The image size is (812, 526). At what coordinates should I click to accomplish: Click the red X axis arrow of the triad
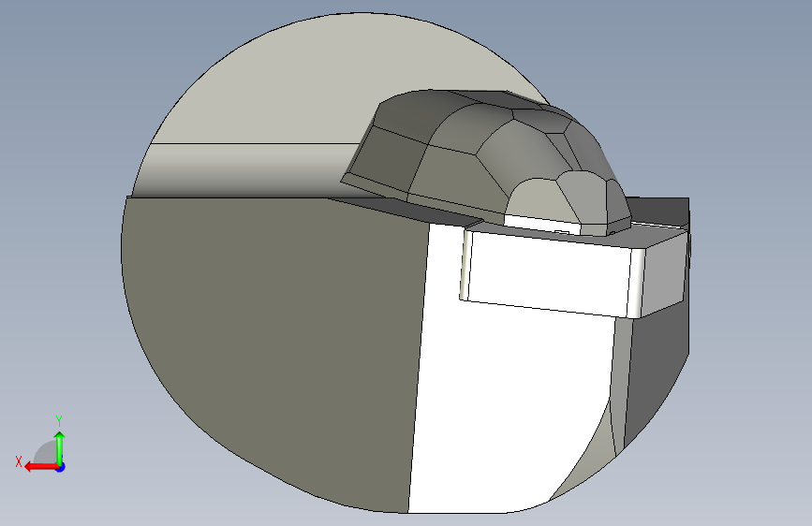(x=41, y=467)
